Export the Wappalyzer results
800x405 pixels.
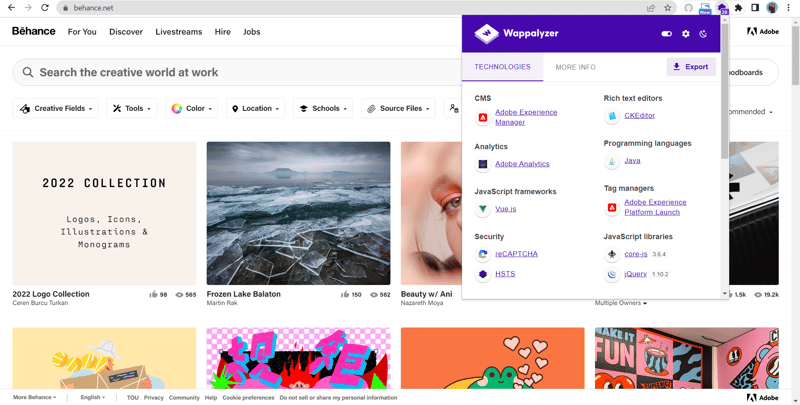[691, 67]
